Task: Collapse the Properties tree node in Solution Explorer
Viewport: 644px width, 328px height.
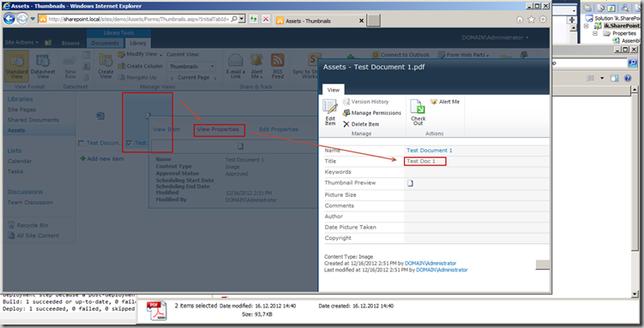Action: (x=595, y=33)
